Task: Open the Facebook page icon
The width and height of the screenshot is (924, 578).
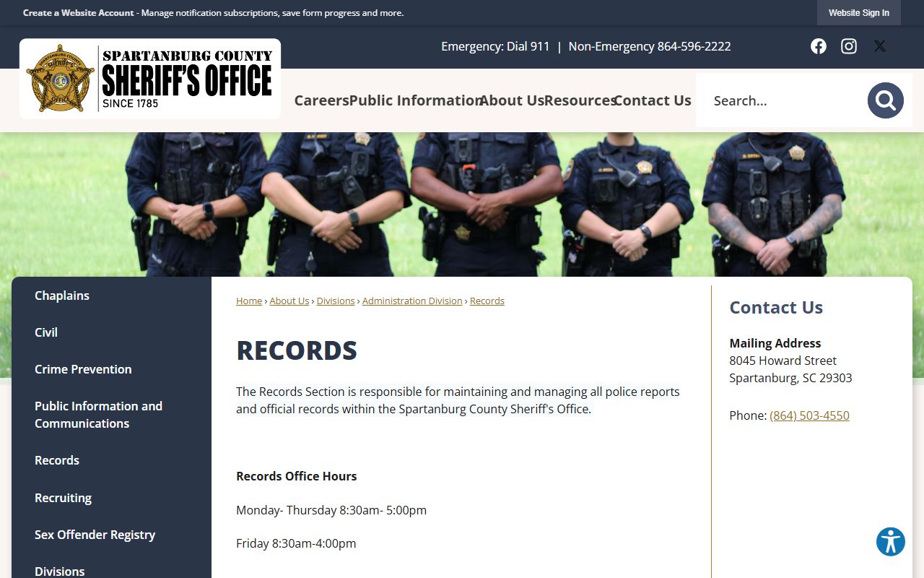Action: point(818,46)
